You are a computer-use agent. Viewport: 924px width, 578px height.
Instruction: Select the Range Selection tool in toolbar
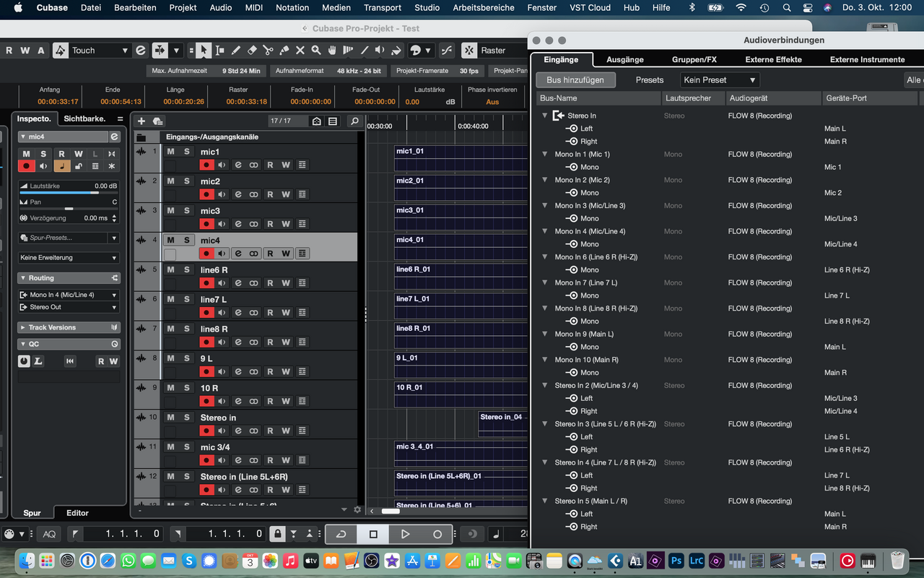pyautogui.click(x=220, y=51)
